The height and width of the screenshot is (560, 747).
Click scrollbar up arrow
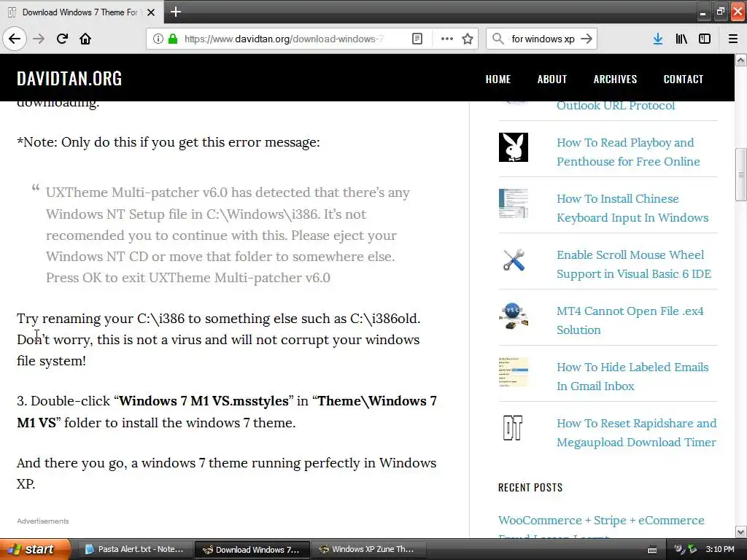(740, 60)
